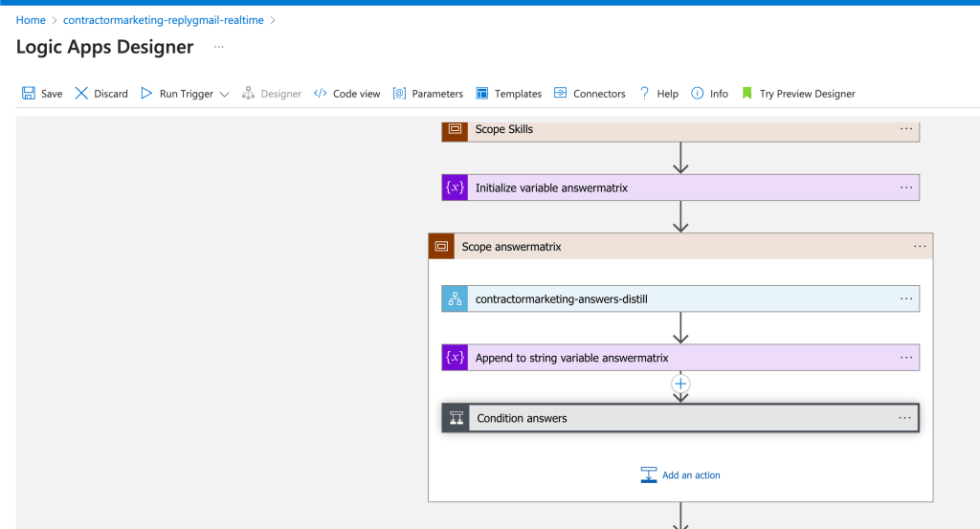Open the Info label
This screenshot has height=529, width=980.
[719, 94]
